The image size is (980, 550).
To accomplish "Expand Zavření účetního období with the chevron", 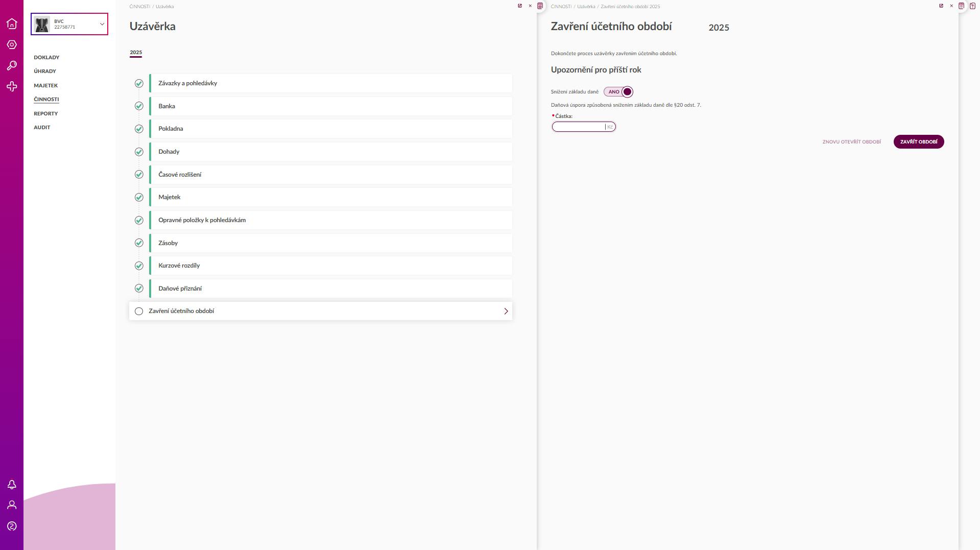I will 506,311.
